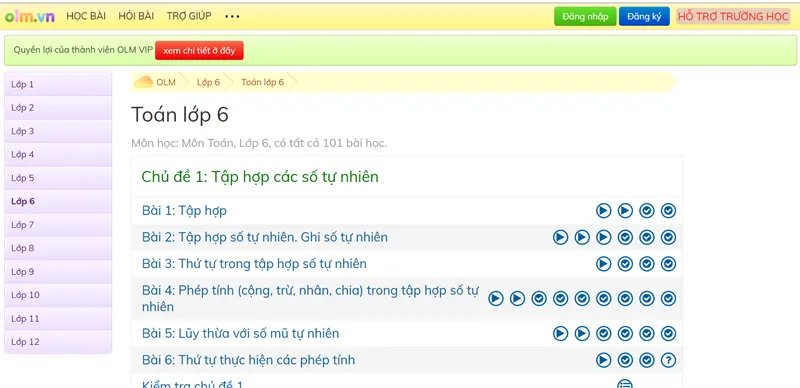800x388 pixels.
Task: Open the first check icon in Bài 6 row
Action: point(625,360)
